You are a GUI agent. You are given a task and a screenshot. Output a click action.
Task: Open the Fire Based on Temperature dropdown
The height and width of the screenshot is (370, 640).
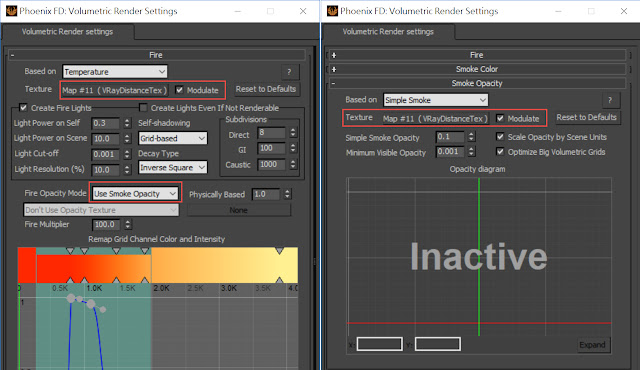(115, 72)
